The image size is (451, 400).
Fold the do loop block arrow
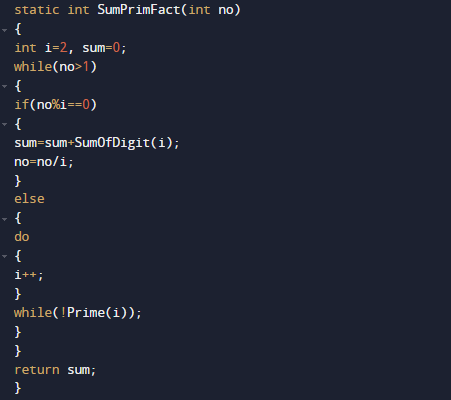(x=5, y=256)
